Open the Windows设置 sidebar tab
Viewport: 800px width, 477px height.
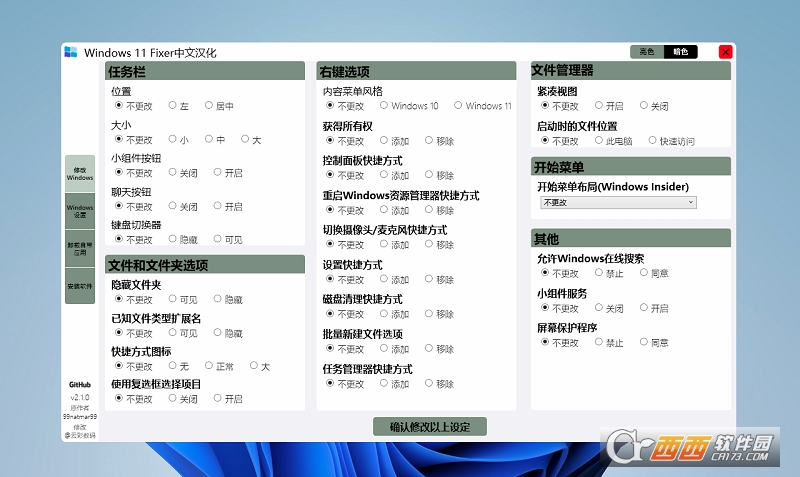pos(80,211)
